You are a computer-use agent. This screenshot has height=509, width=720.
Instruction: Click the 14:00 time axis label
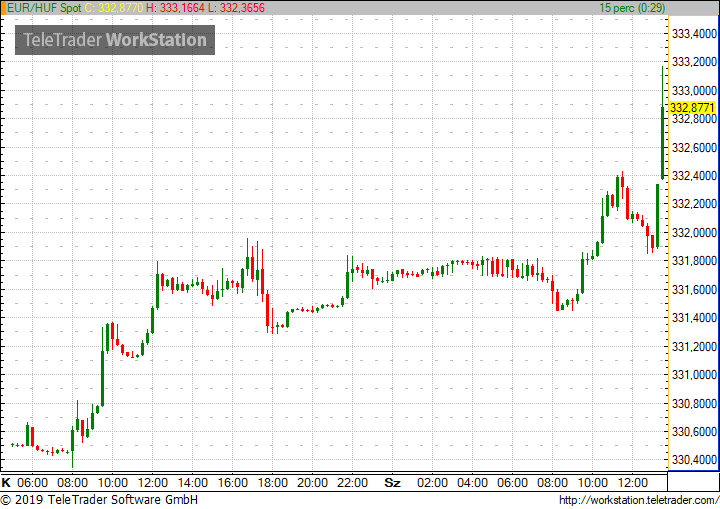(x=192, y=483)
